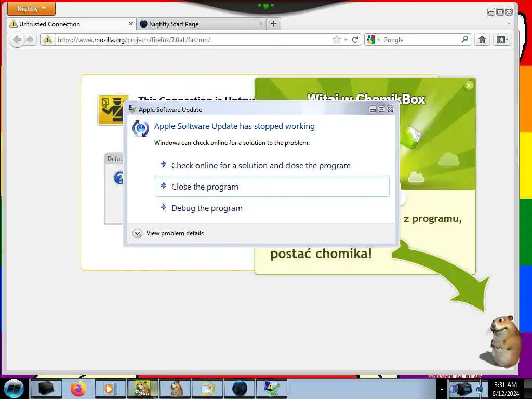The width and height of the screenshot is (532, 399).
Task: Click the blue Apple Software Update globe icon
Action: pos(140,128)
